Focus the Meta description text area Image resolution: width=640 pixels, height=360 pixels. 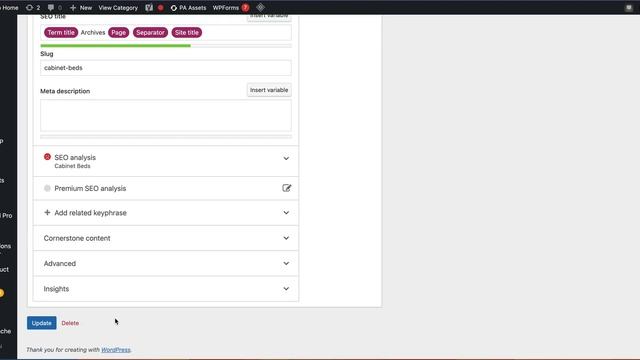point(166,116)
